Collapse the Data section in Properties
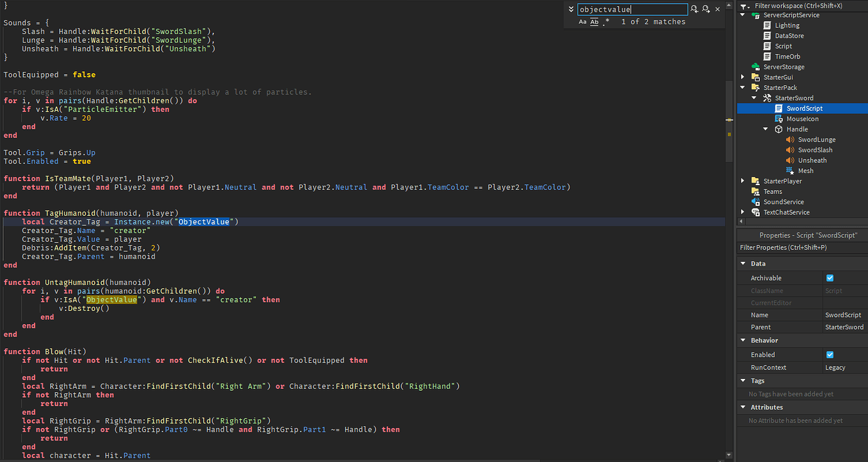 pyautogui.click(x=743, y=263)
